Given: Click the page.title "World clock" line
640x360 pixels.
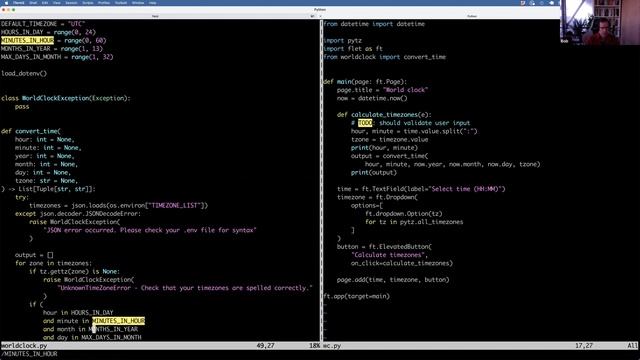Looking at the screenshot, I should pyautogui.click(x=382, y=90).
